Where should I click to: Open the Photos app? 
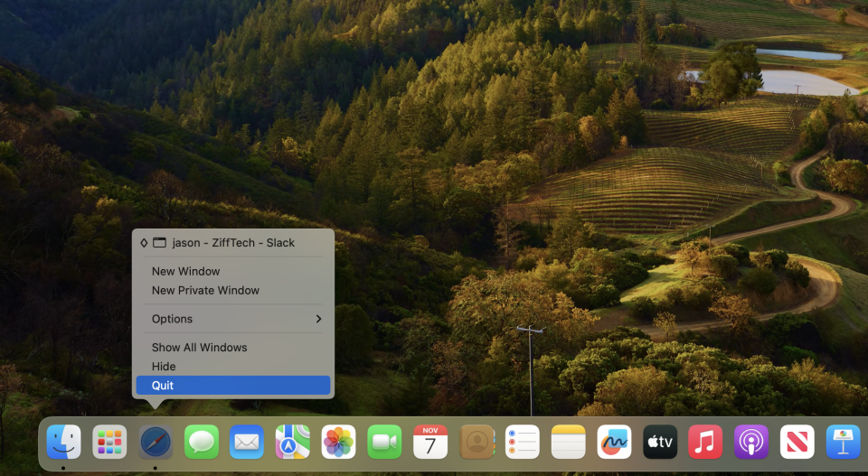click(x=338, y=442)
